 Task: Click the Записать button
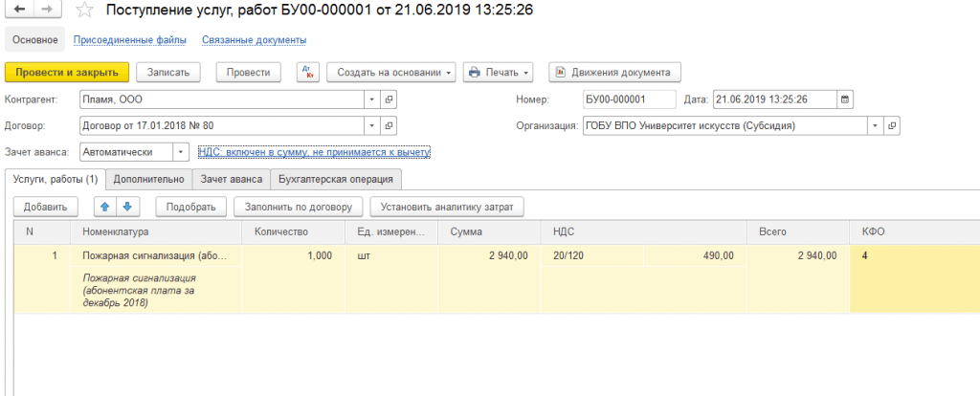(168, 72)
